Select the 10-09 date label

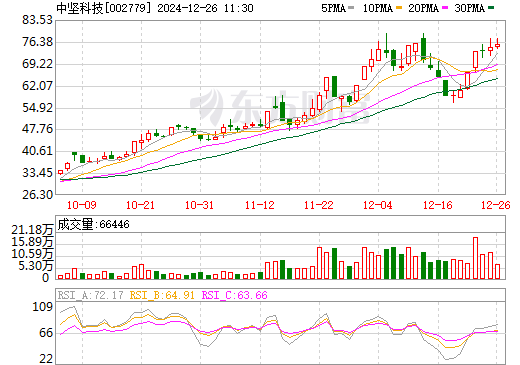tap(82, 205)
